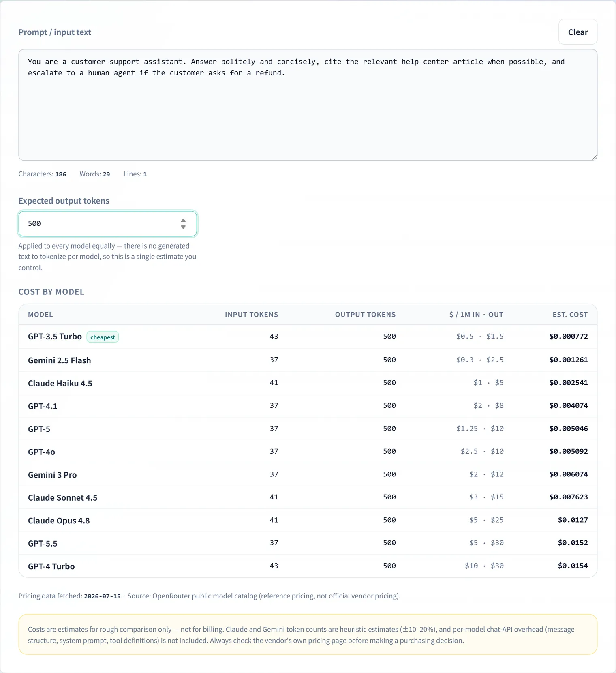Select the Claude Haiku 4.5 model name
The width and height of the screenshot is (616, 673).
tap(60, 383)
